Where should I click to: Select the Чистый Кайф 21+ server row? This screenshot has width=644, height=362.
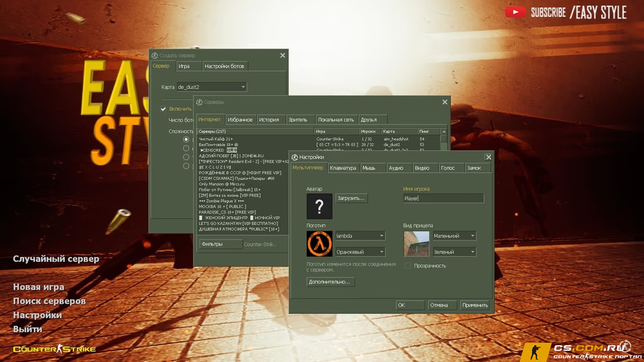(319, 139)
